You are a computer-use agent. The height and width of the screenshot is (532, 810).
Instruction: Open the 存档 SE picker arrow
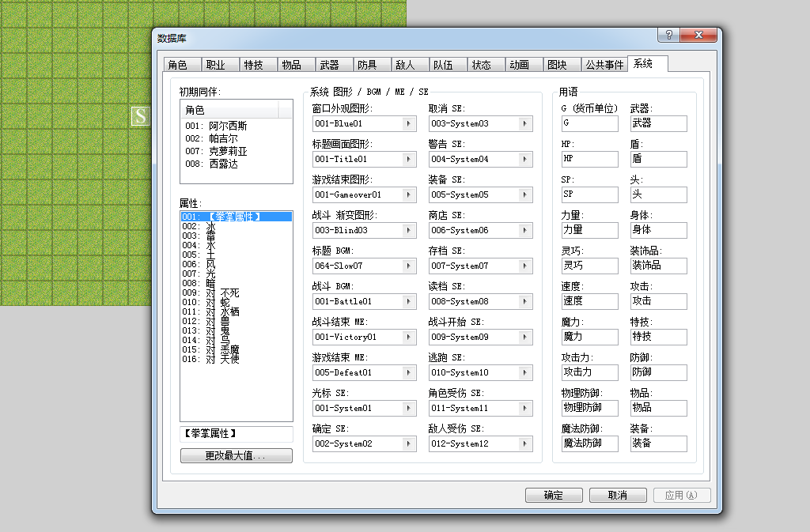tap(525, 266)
